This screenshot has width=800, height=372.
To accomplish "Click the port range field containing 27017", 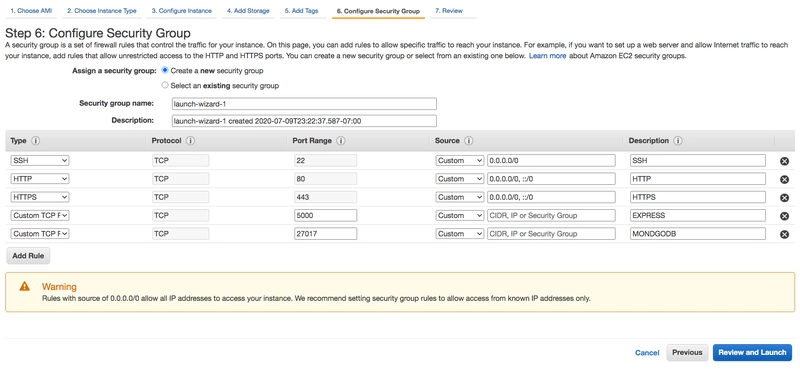I will 326,234.
